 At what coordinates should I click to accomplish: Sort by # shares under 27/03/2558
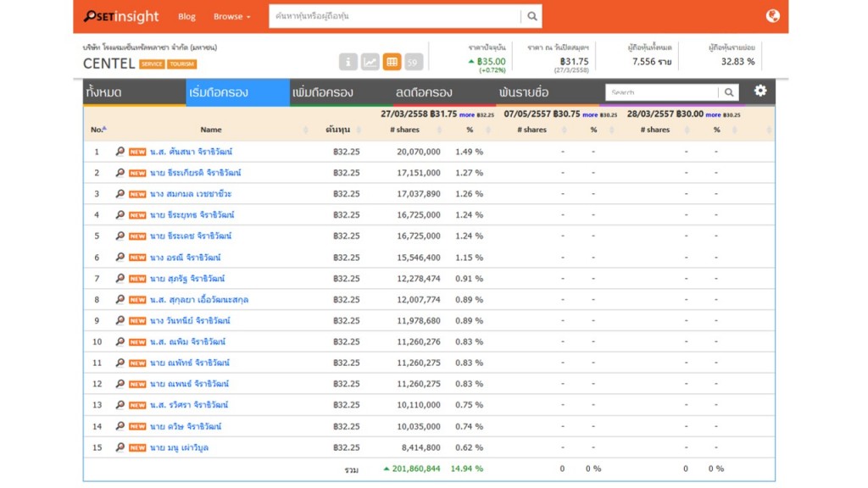[404, 130]
